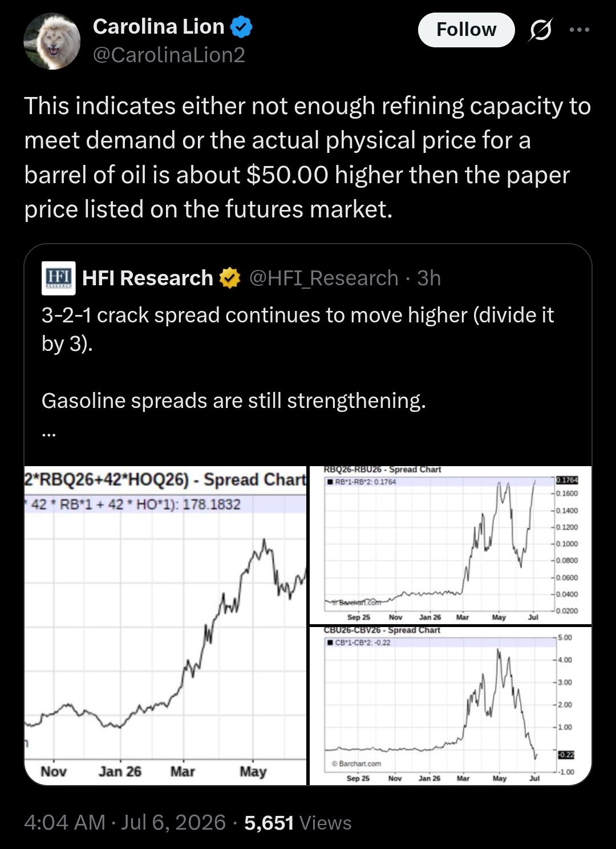Click HFI Research's gold verified badge
616x849 pixels.
[x=230, y=278]
